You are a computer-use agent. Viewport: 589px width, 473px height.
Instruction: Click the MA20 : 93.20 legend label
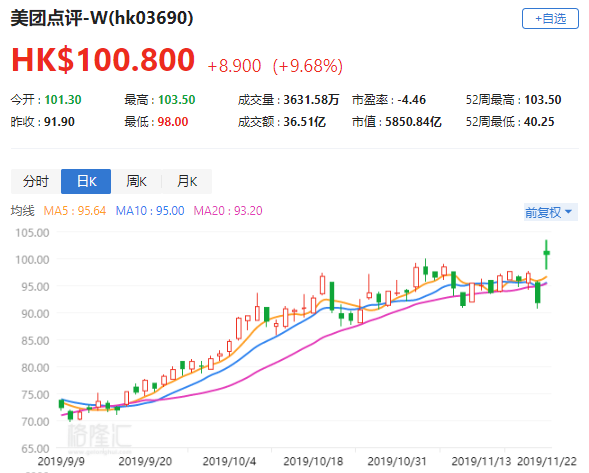point(228,210)
